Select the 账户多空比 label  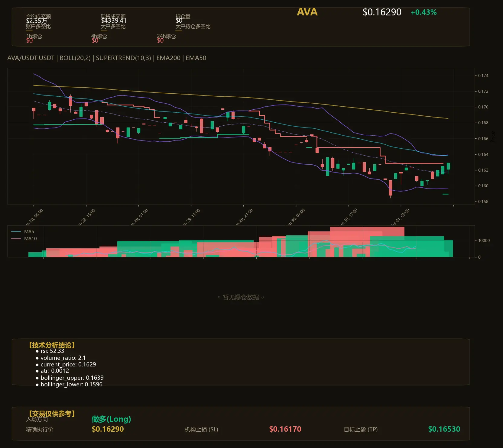coord(38,26)
